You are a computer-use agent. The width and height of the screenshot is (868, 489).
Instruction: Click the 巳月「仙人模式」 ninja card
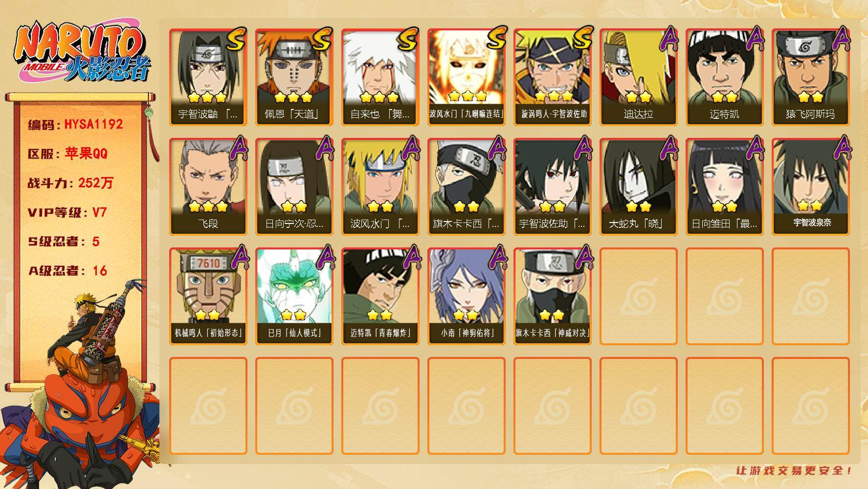[294, 296]
